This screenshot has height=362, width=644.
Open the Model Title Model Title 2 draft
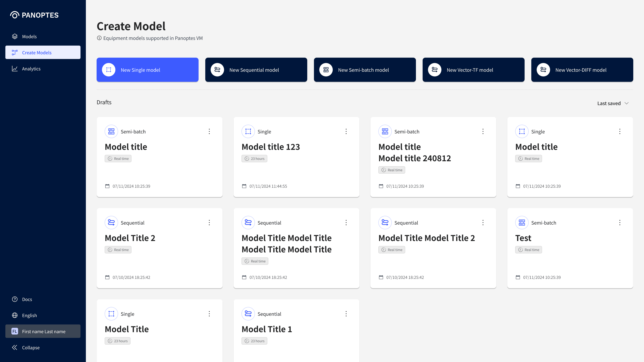(426, 238)
